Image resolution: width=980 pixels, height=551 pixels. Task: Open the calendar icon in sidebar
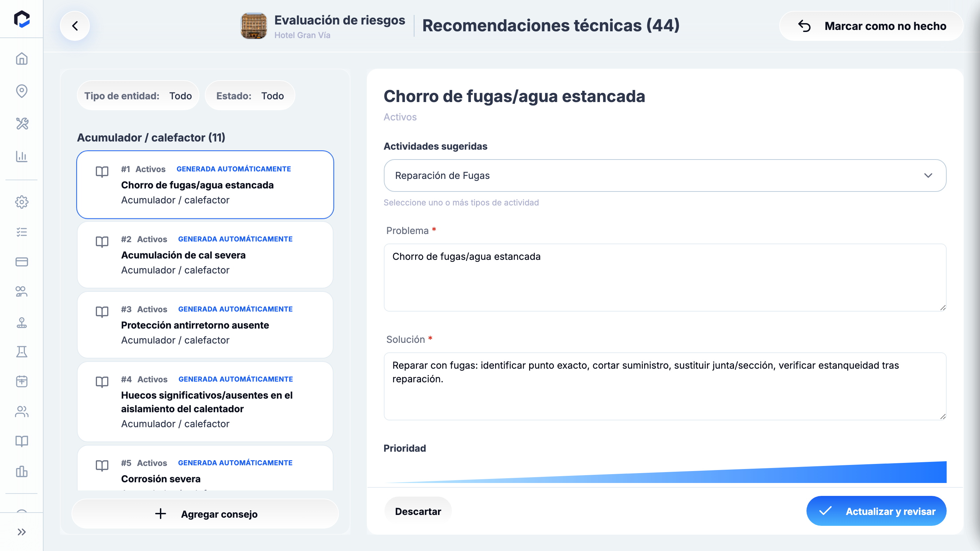point(22,381)
